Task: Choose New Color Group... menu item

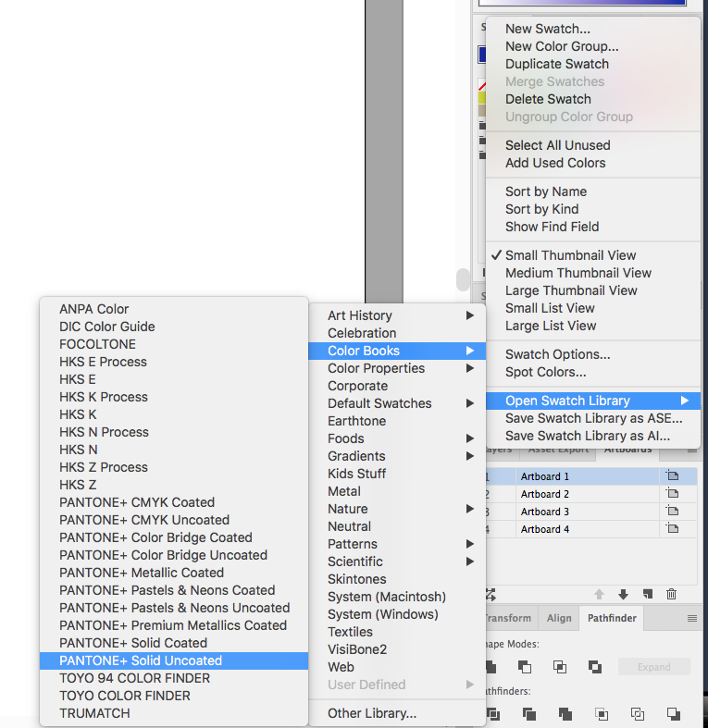Action: (x=593, y=46)
